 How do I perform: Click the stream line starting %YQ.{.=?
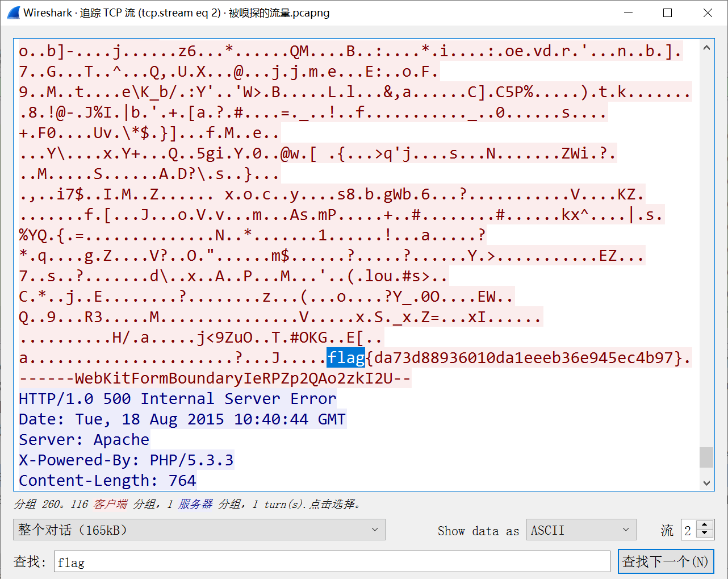point(253,235)
